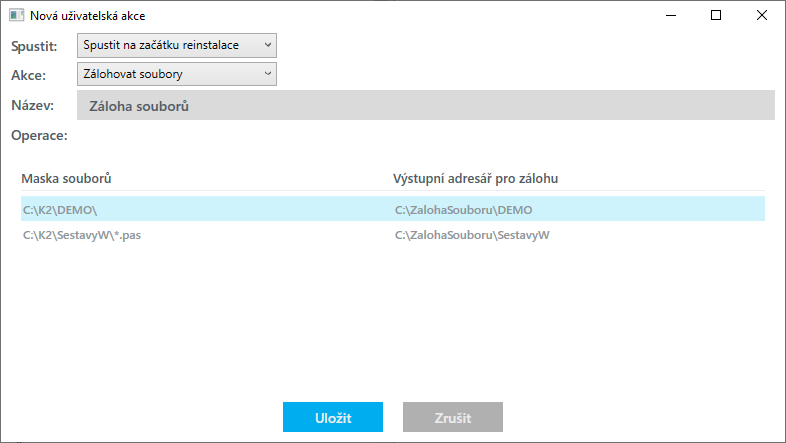Screen dimensions: 786x443
Task: Click the application icon in the title bar
Action: pos(16,16)
